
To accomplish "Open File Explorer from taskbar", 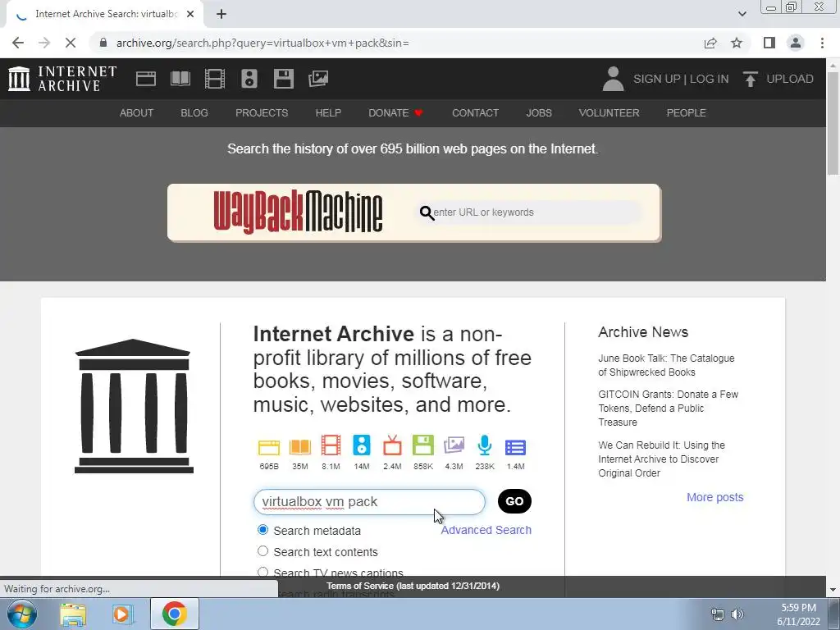I will pyautogui.click(x=73, y=614).
